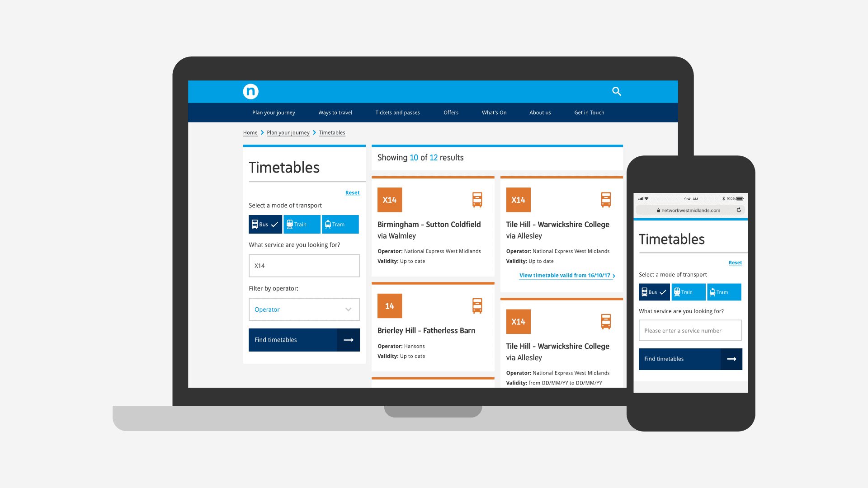Click Find timetables button
The height and width of the screenshot is (488, 868).
pyautogui.click(x=304, y=340)
